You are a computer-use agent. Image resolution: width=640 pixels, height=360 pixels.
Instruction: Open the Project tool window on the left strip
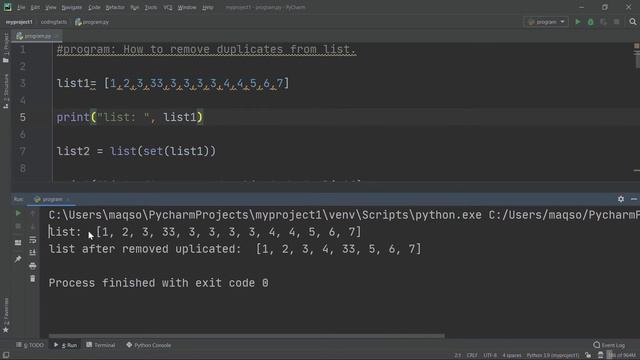(6, 48)
